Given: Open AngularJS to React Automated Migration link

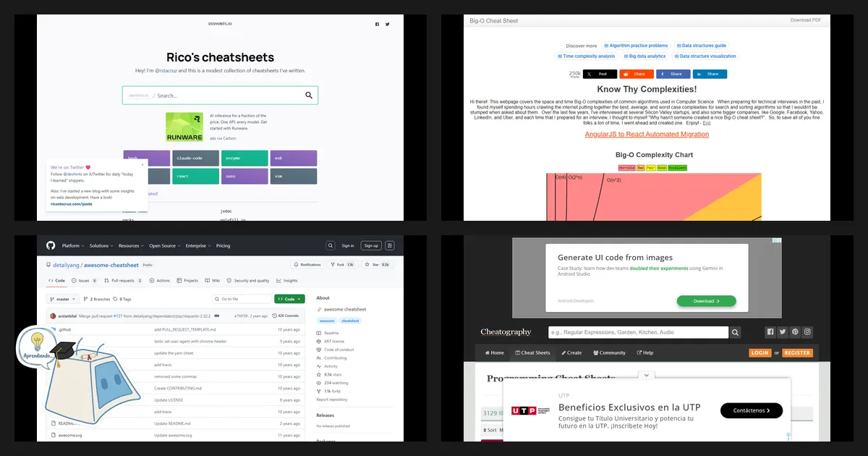Looking at the screenshot, I should 647,134.
